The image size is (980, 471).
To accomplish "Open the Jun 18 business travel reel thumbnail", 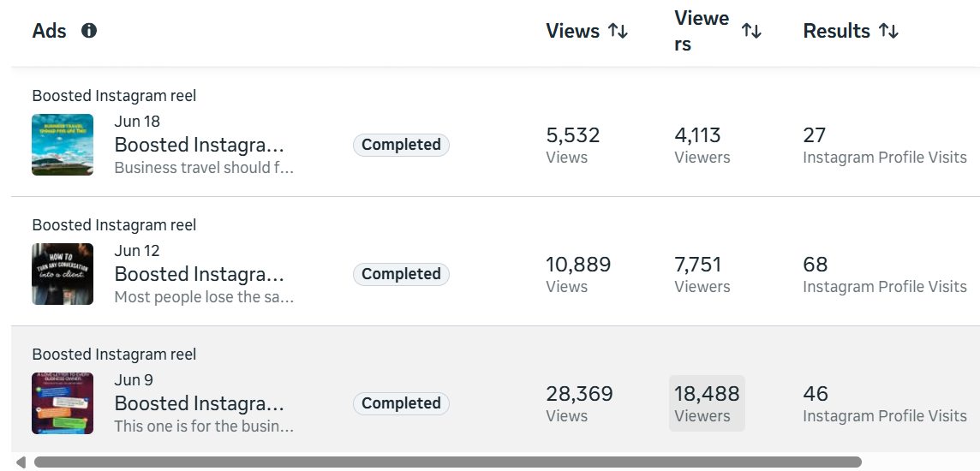I will pos(63,145).
